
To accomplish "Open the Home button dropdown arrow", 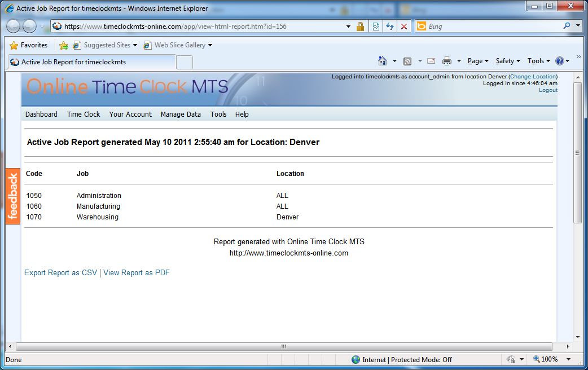I will point(394,61).
